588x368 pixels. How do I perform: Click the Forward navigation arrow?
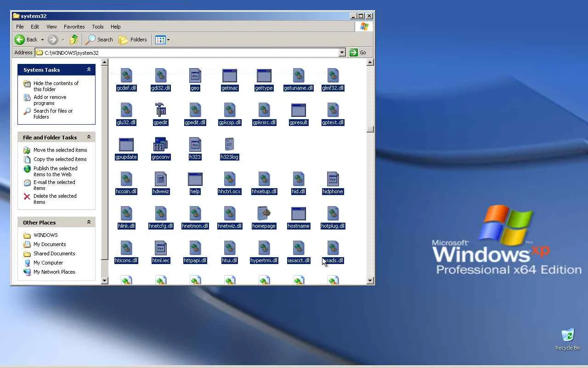[x=53, y=40]
